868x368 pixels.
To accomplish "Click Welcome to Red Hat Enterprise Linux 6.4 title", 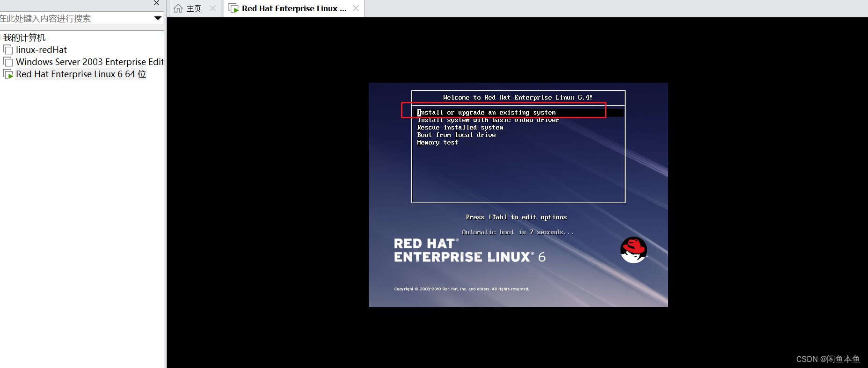I will [x=518, y=97].
